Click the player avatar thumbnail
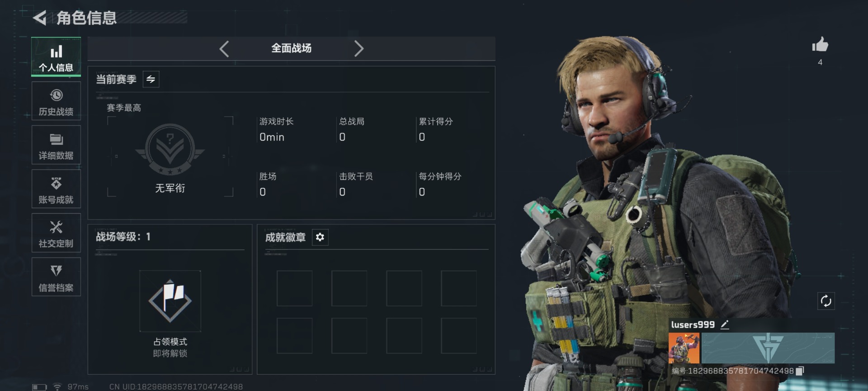 pyautogui.click(x=684, y=348)
